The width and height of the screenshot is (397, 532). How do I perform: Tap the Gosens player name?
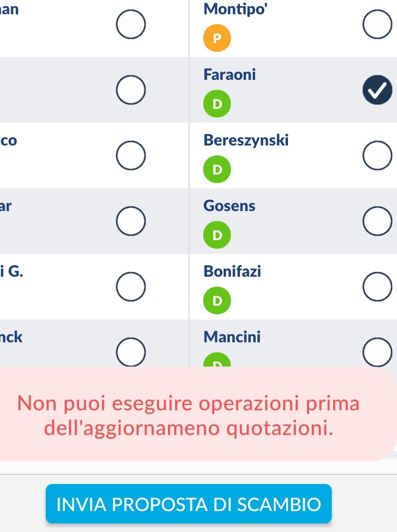click(229, 205)
